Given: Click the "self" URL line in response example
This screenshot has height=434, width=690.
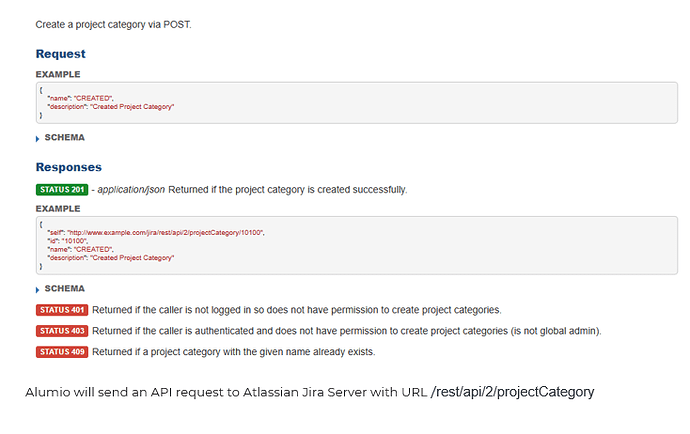Looking at the screenshot, I should (x=156, y=232).
